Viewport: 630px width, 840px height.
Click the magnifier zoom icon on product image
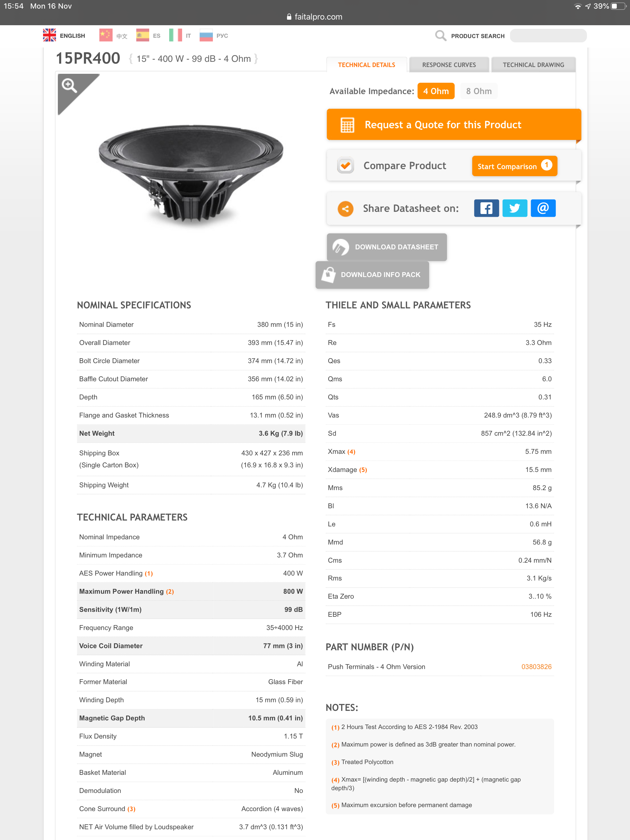pos(70,85)
